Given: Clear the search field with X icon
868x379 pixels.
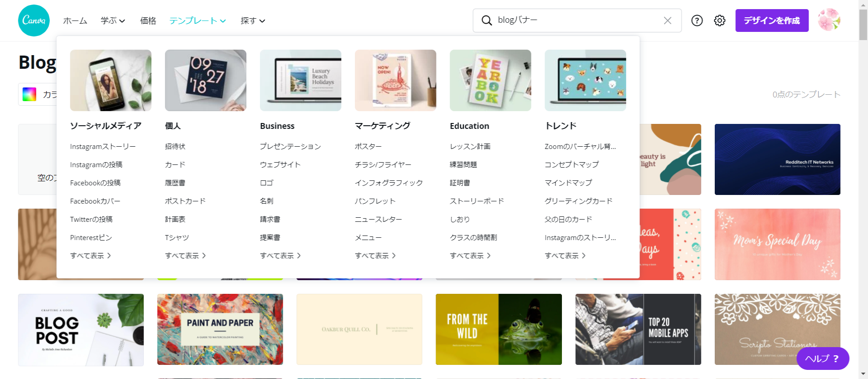Looking at the screenshot, I should (667, 20).
